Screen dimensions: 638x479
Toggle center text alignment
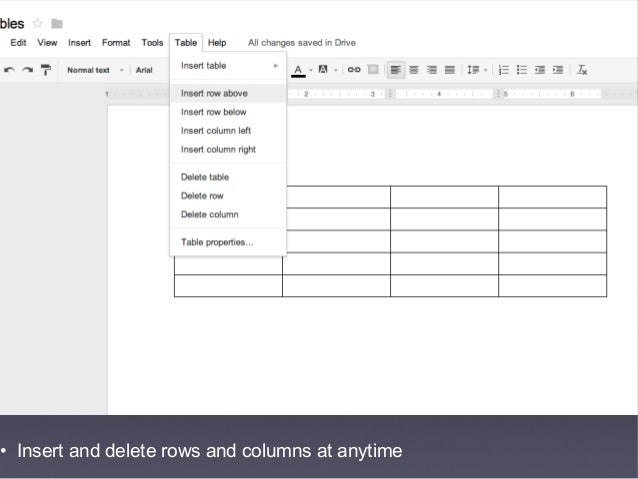click(x=414, y=70)
